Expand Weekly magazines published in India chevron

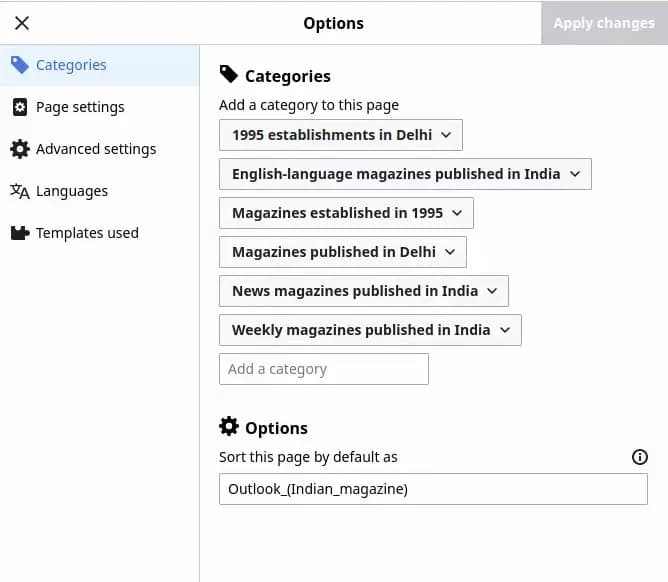point(505,330)
